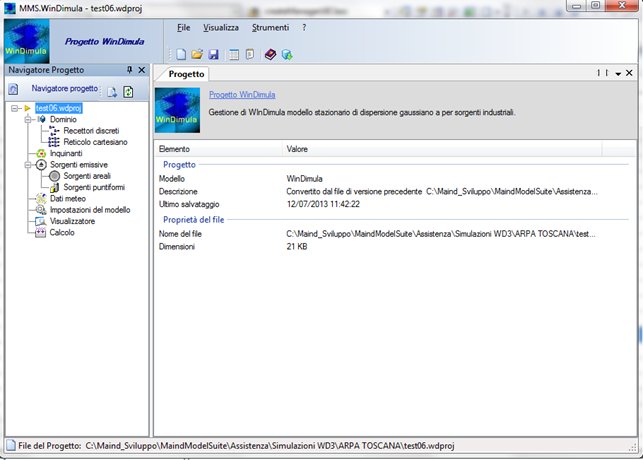The height and width of the screenshot is (460, 643).
Task: Save the project using the floppy disk icon
Action: 213,55
